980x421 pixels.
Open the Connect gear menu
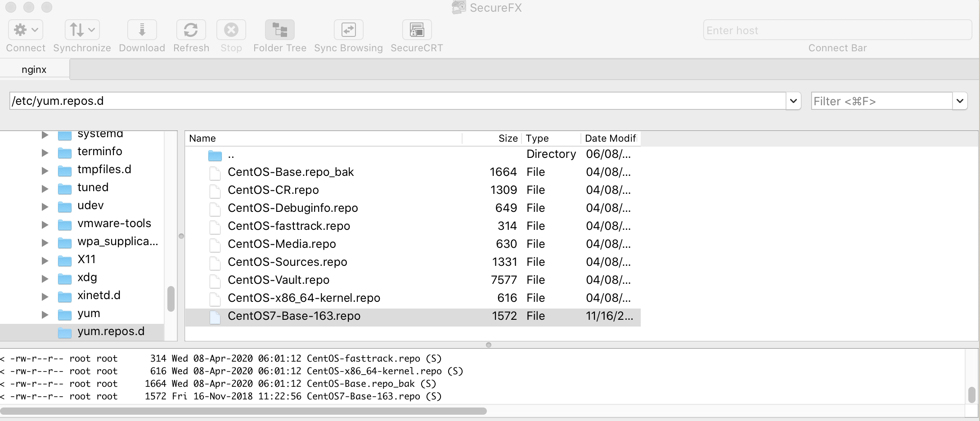coord(26,30)
